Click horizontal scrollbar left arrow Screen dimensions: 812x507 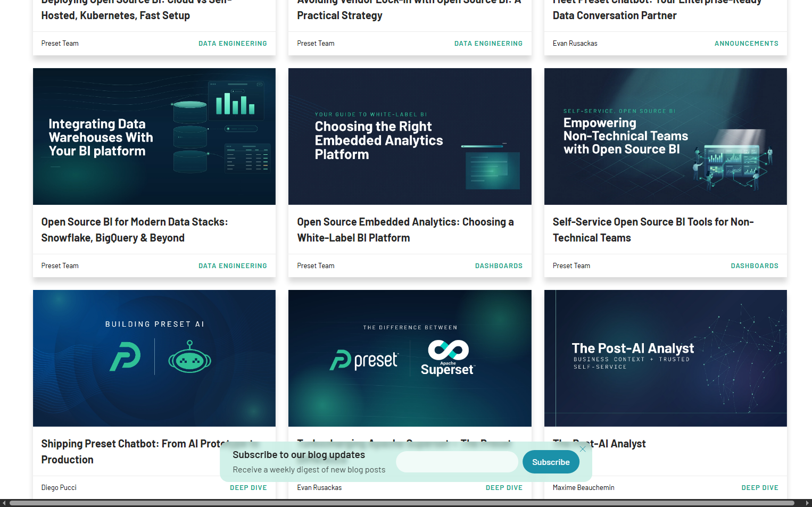coord(4,503)
